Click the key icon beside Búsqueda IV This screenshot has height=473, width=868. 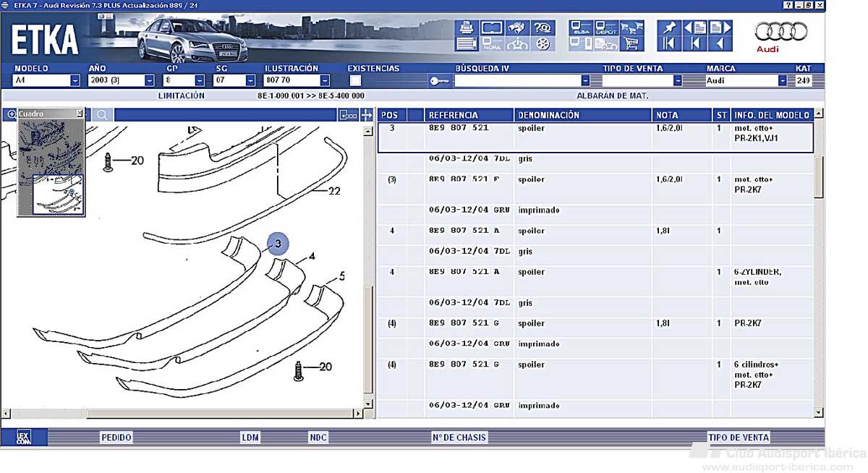(x=439, y=81)
